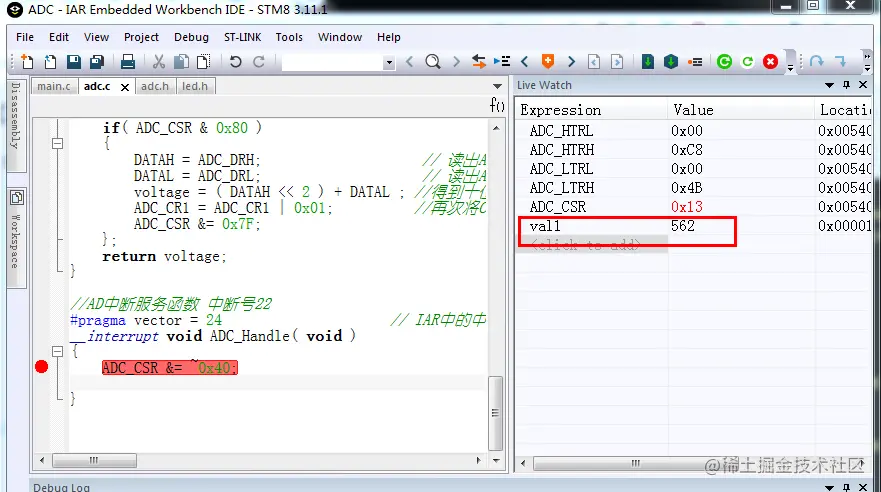Find the previous search match
The width and height of the screenshot is (881, 492).
(x=410, y=61)
